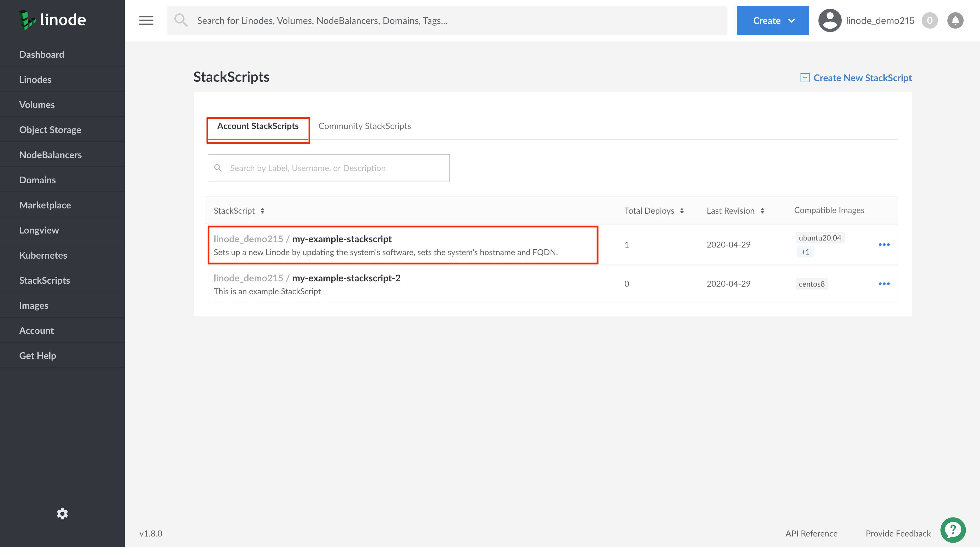The image size is (980, 547).
Task: Expand the Create dropdown
Action: pos(772,20)
